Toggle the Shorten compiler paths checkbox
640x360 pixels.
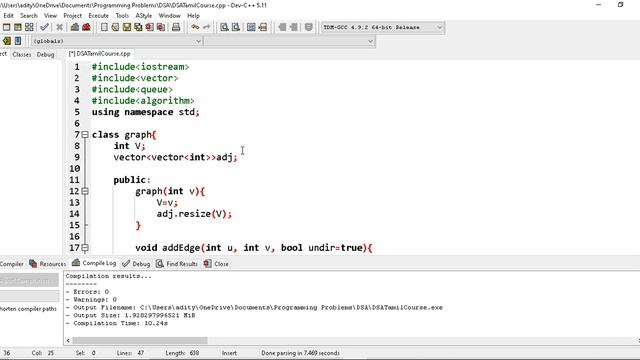[x=29, y=309]
